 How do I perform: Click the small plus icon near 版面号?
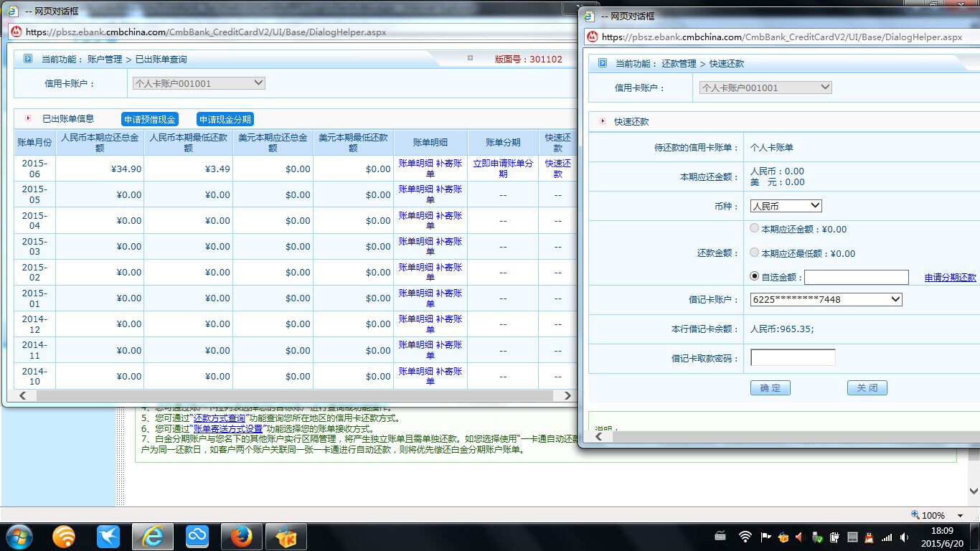[x=470, y=58]
